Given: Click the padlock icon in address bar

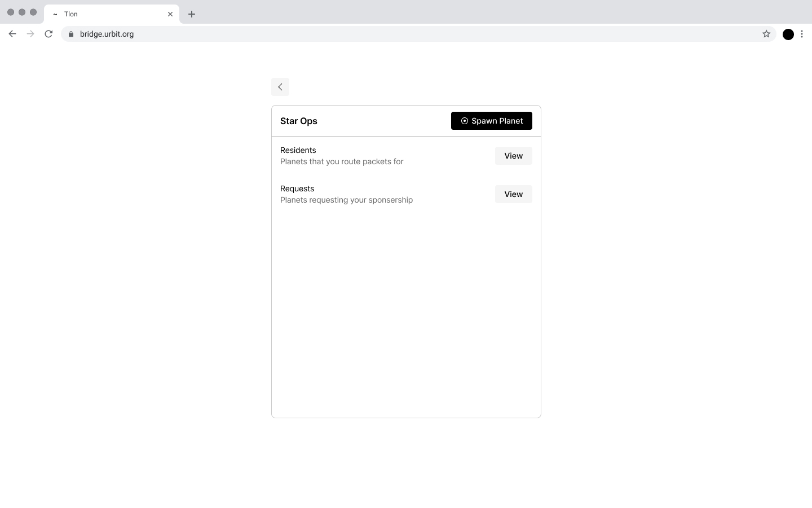Looking at the screenshot, I should 70,34.
